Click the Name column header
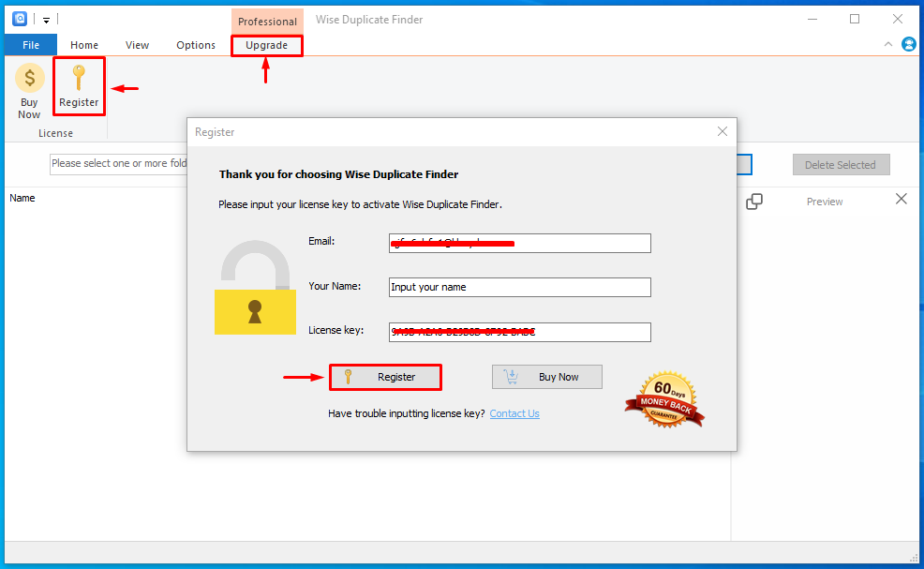This screenshot has height=569, width=924. click(x=22, y=198)
